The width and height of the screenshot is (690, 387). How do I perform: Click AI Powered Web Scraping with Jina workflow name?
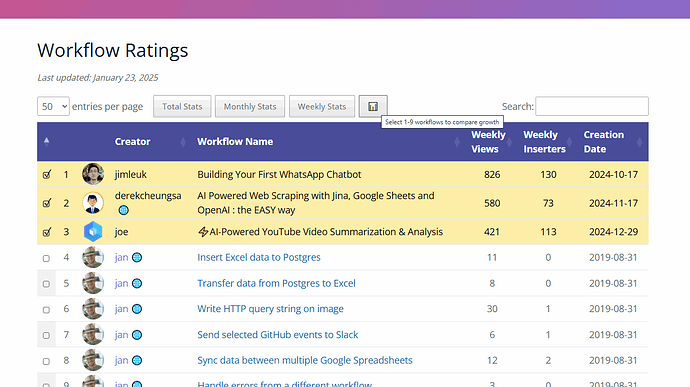coord(316,203)
